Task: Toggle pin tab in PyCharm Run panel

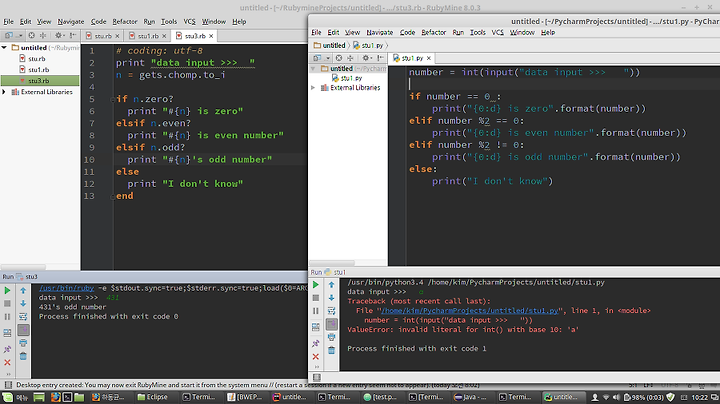Action: (316, 343)
